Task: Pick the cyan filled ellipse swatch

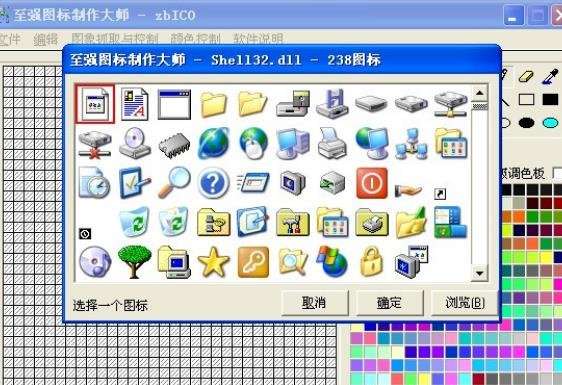Action: pos(550,123)
